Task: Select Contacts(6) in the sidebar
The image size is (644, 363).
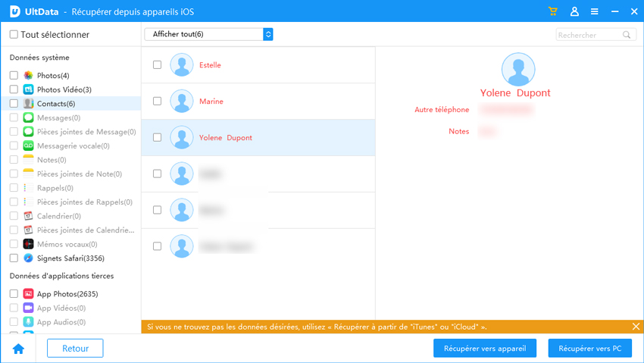Action: [x=56, y=104]
